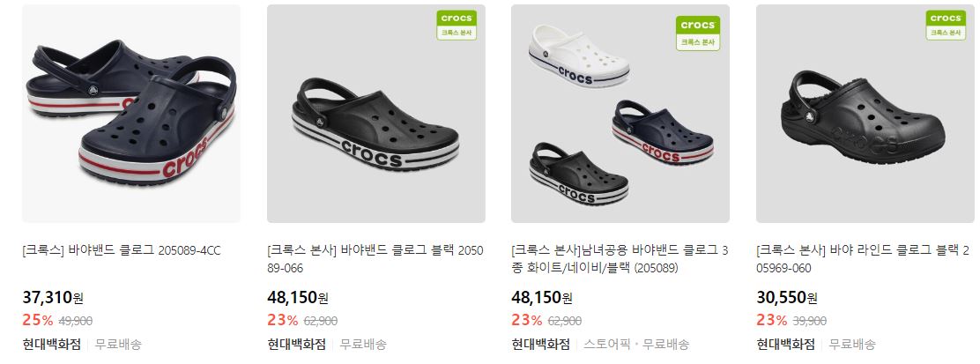This screenshot has width=980, height=364.
Task: Open title 남녀공용 바야밴드 클로그 3종
Action: 620,259
